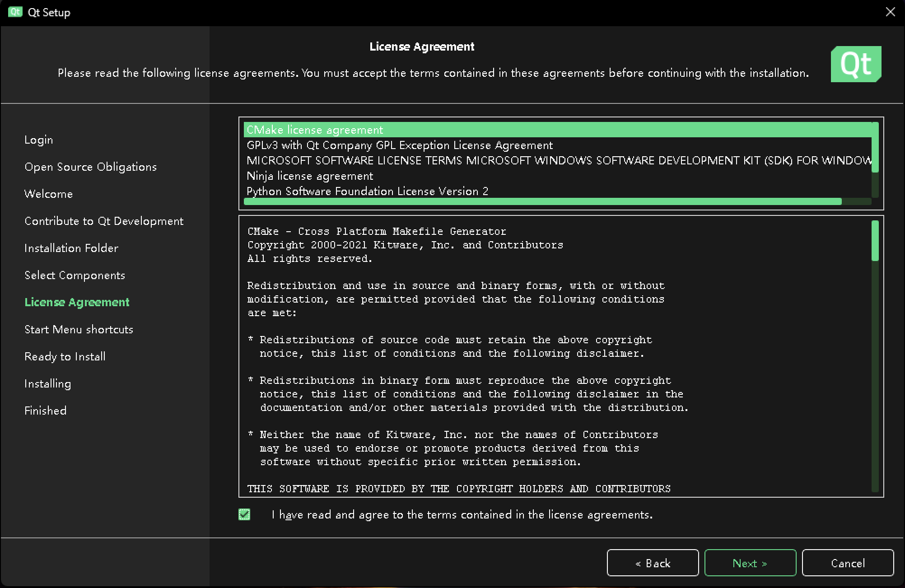Select the Installation Folder step

(x=71, y=248)
